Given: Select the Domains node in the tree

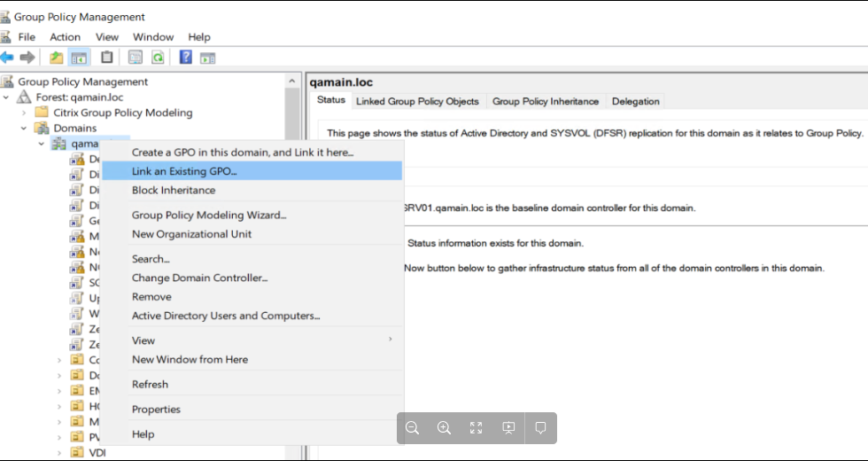Looking at the screenshot, I should point(74,128).
